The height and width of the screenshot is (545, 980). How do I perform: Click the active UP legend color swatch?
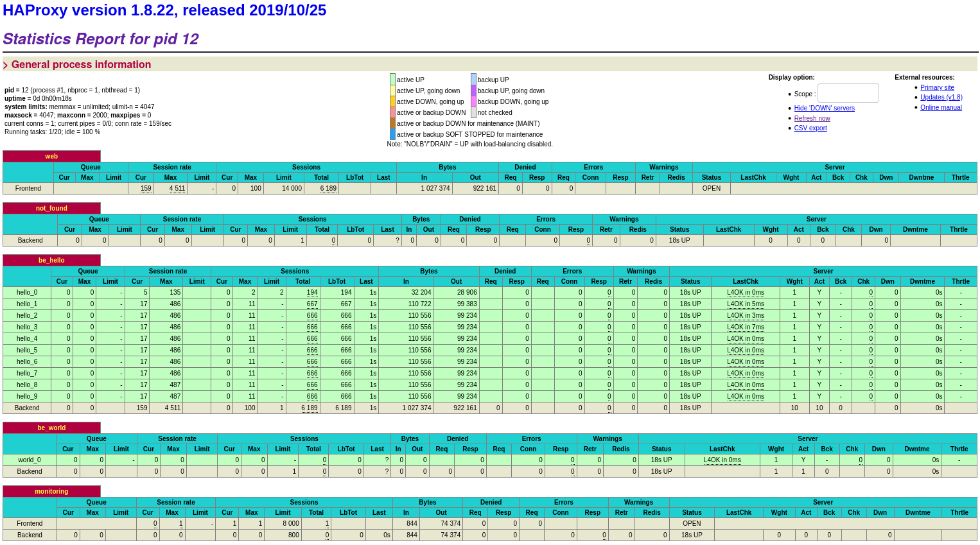(392, 80)
